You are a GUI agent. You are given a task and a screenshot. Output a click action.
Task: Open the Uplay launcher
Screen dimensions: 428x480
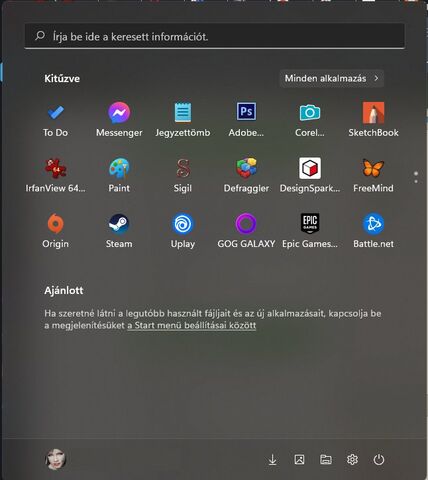click(x=183, y=231)
